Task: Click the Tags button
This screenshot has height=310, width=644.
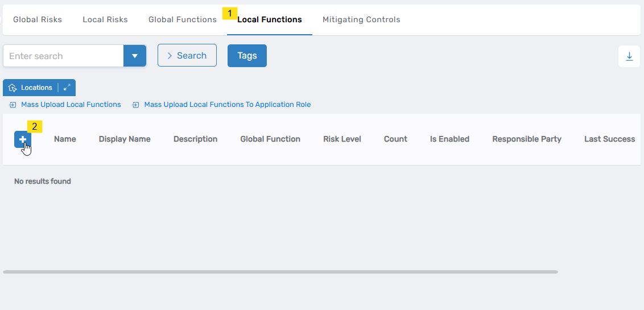Action: [247, 56]
